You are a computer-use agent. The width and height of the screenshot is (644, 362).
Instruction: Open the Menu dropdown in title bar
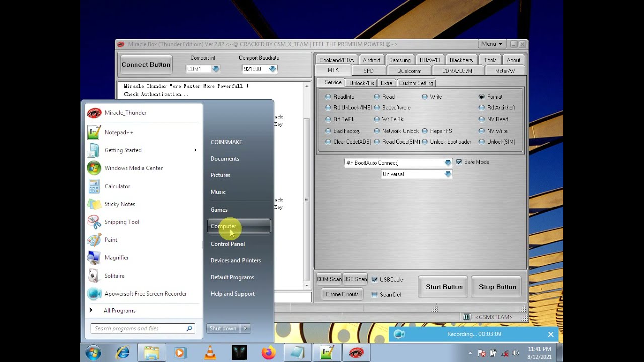492,44
